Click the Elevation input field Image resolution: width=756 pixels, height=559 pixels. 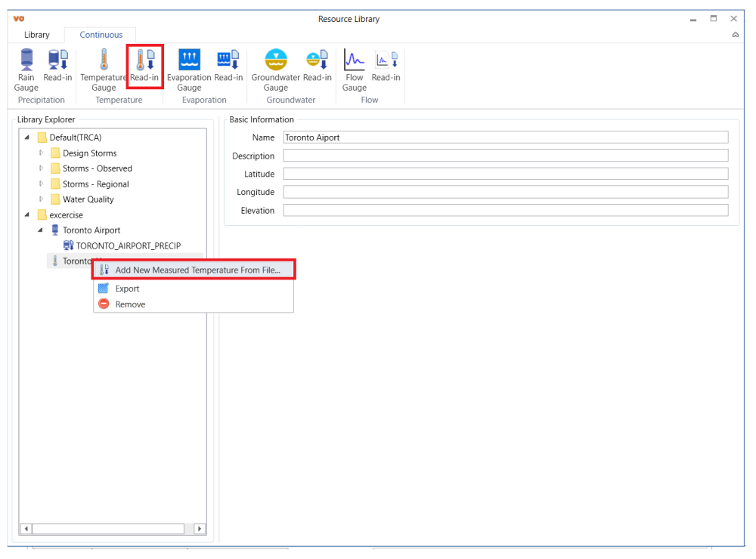(505, 210)
